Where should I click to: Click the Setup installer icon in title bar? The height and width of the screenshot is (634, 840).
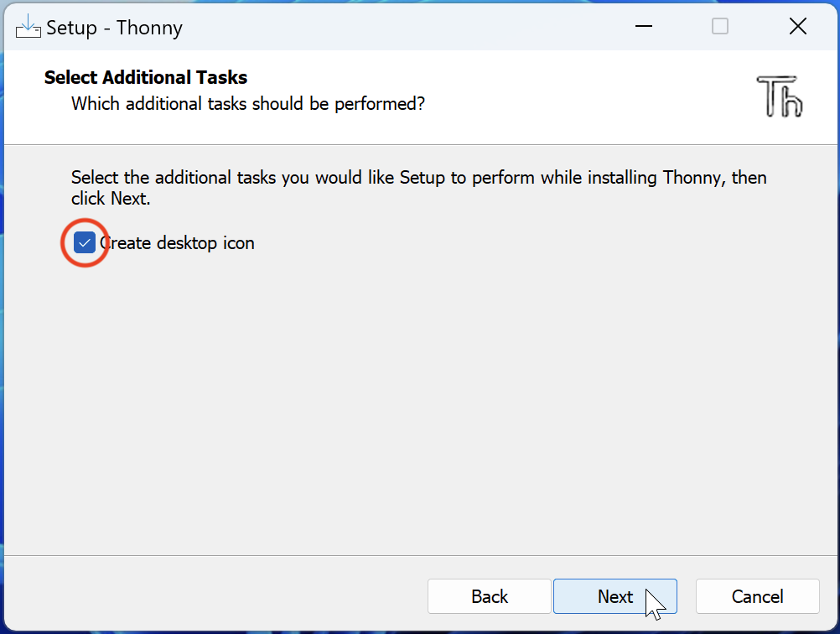[x=28, y=27]
